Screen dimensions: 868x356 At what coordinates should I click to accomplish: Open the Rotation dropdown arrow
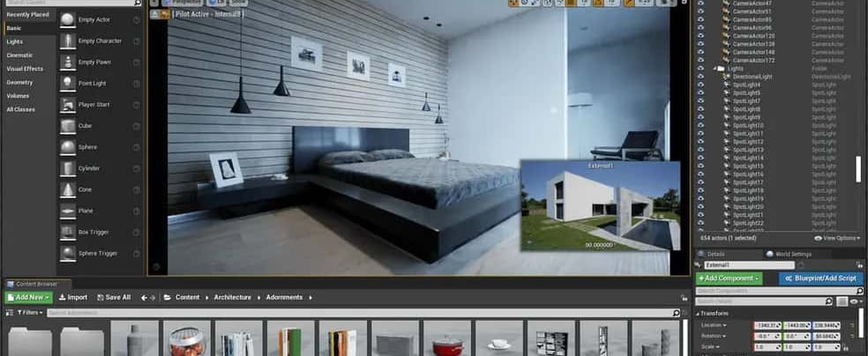[x=724, y=336]
